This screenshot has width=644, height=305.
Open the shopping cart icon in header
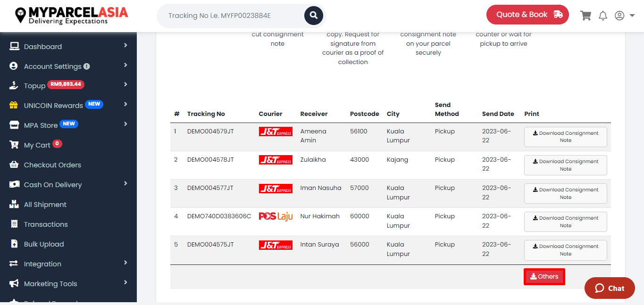[x=585, y=16]
